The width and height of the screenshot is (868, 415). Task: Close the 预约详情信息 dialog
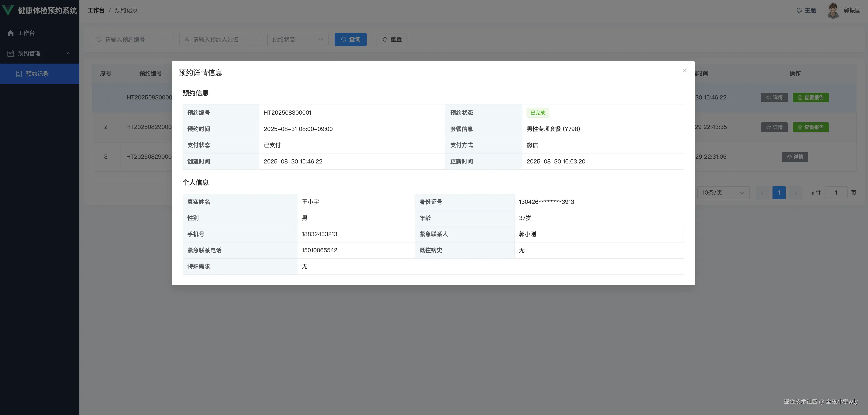click(x=684, y=70)
